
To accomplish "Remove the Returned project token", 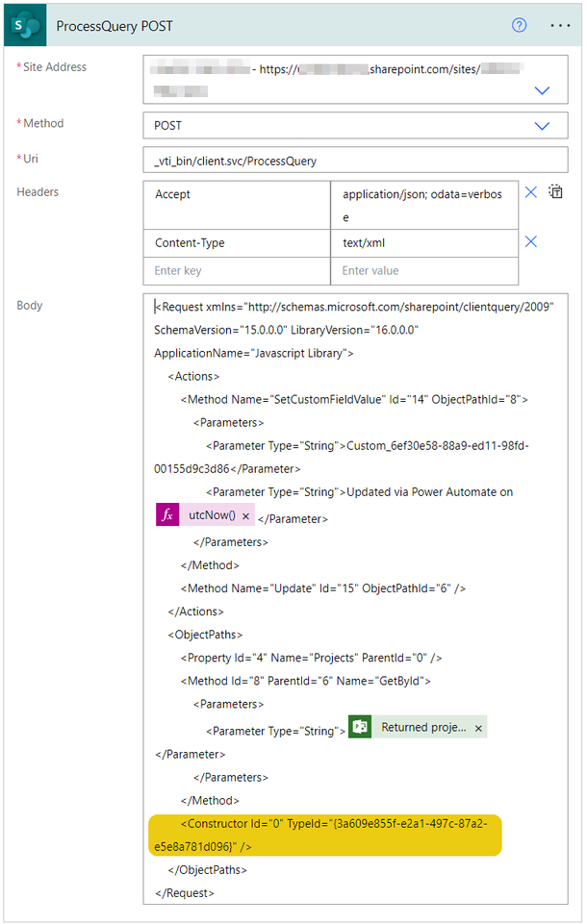I will (478, 728).
